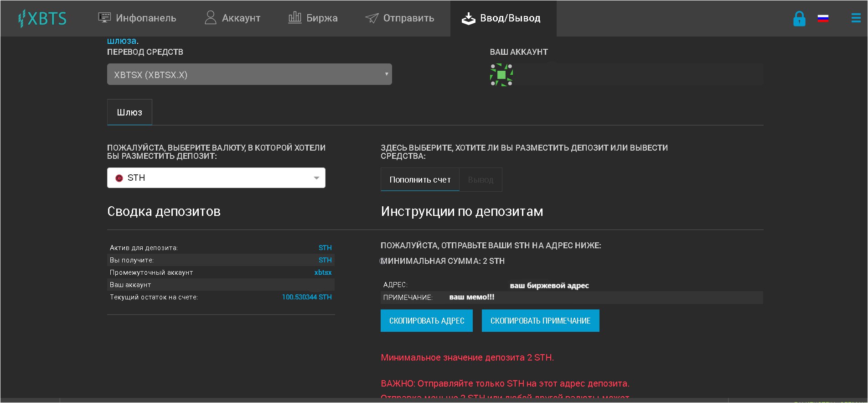Follow the шлюза link
The width and height of the screenshot is (868, 403).
click(x=122, y=41)
